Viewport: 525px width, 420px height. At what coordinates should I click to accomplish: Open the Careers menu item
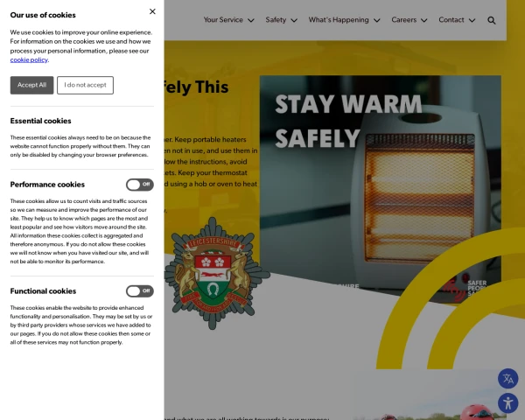coord(403,20)
